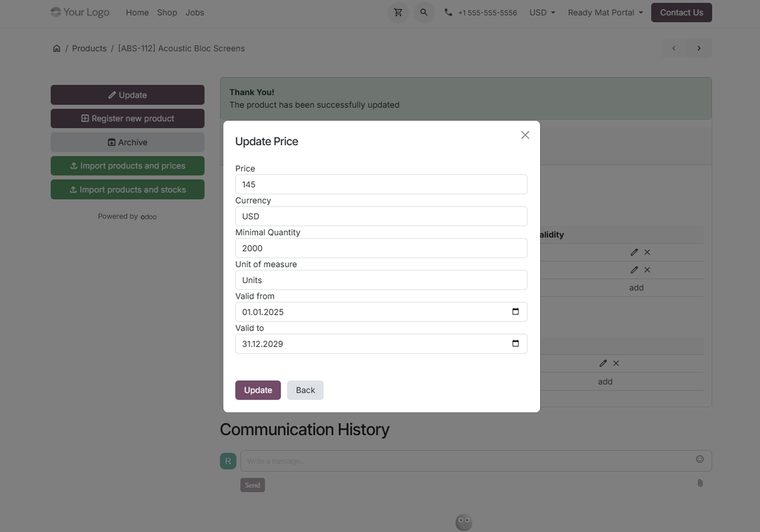Open the Shop menu item
The width and height of the screenshot is (760, 532).
tap(167, 13)
